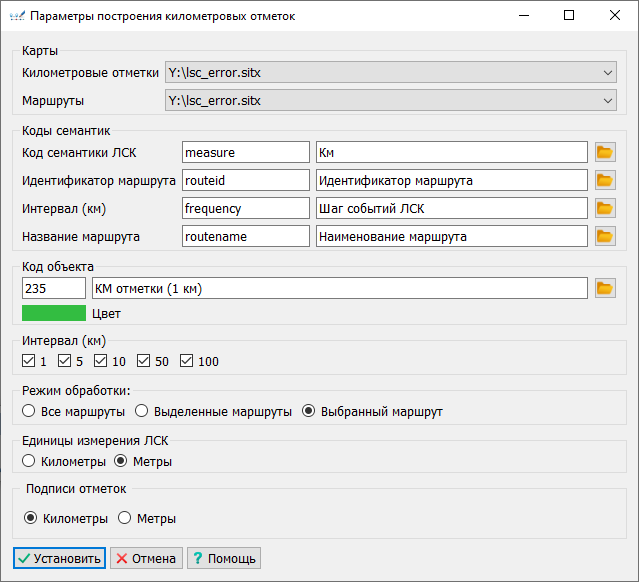Click the object code field with 235
This screenshot has width=639, height=582.
(53, 288)
